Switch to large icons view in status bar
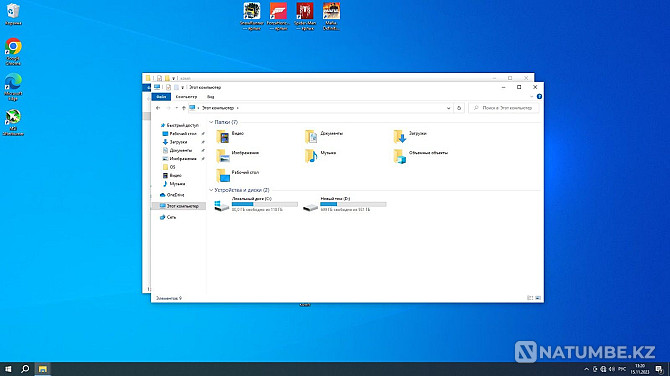Image resolution: width=670 pixels, height=376 pixels. (x=538, y=298)
